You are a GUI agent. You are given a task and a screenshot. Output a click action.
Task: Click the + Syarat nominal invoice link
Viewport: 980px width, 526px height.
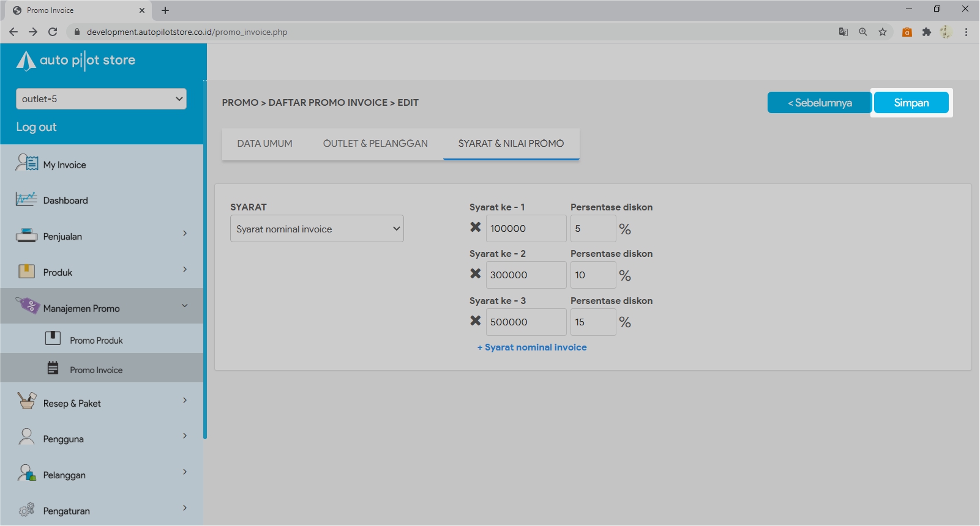coord(532,347)
